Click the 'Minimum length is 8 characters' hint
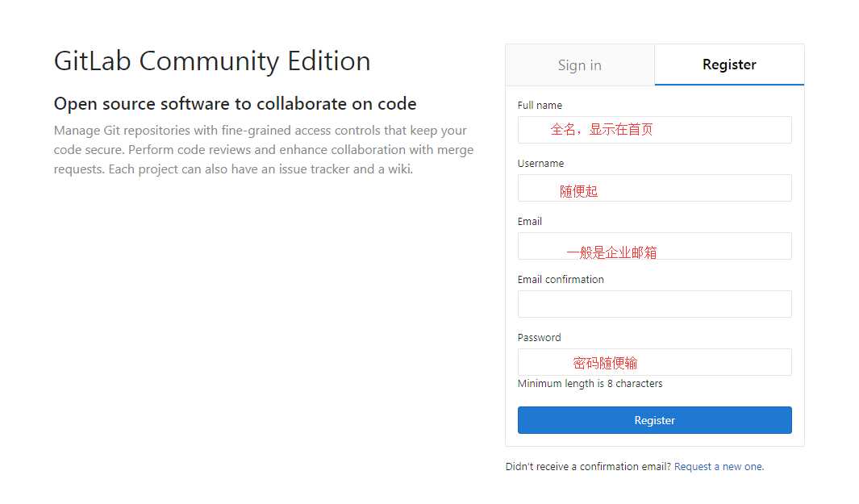This screenshot has width=859, height=504. pos(590,384)
